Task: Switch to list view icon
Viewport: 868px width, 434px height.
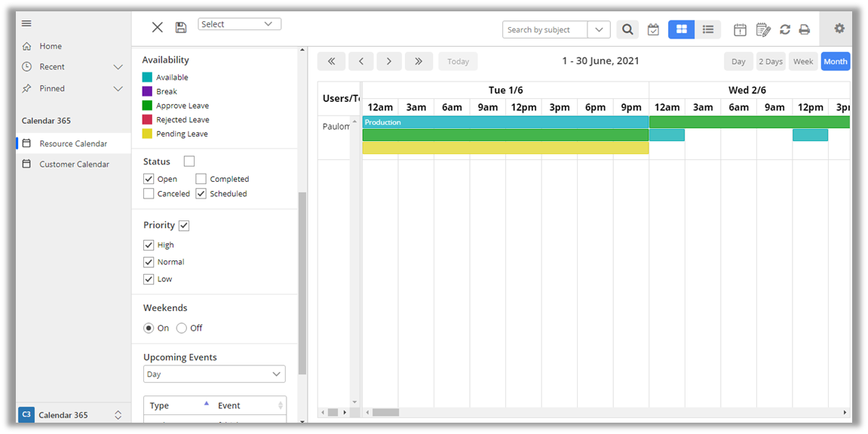Action: coord(708,29)
